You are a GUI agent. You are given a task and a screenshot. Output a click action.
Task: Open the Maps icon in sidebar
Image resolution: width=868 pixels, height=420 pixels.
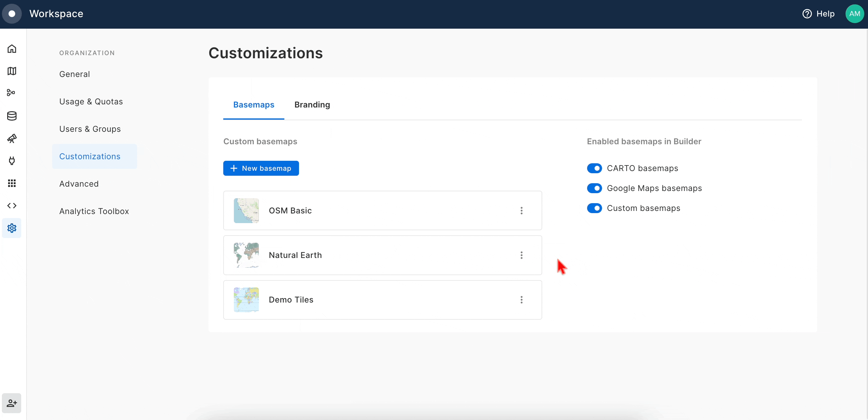[x=12, y=71]
